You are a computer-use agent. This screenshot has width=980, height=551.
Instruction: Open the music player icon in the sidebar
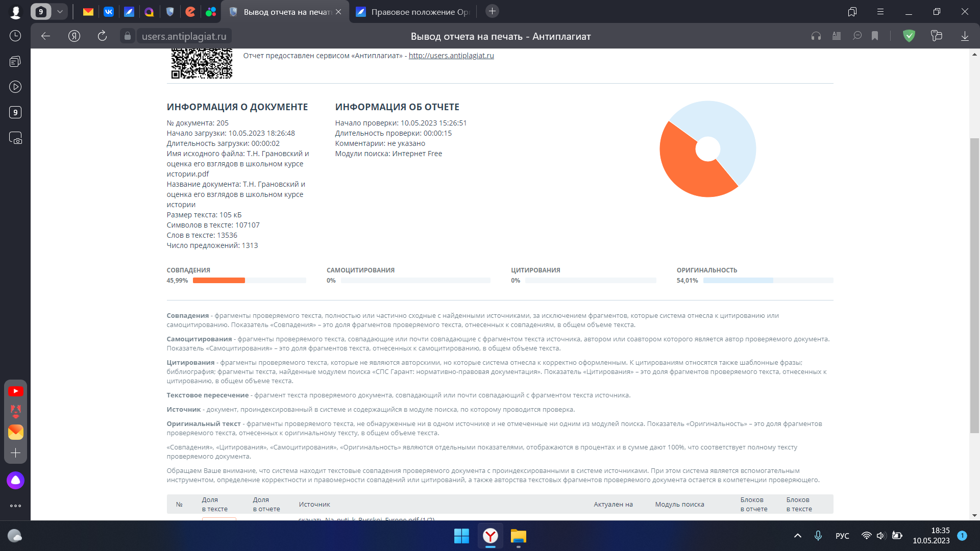(x=15, y=87)
